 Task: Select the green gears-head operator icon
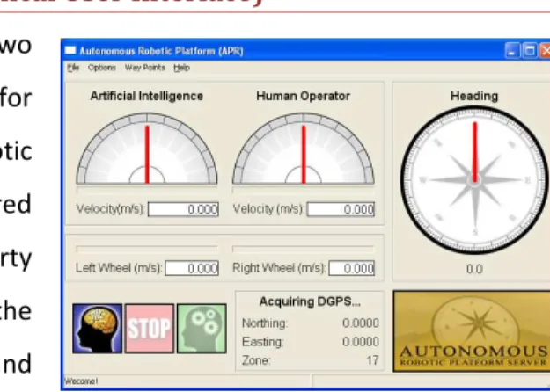pyautogui.click(x=202, y=329)
